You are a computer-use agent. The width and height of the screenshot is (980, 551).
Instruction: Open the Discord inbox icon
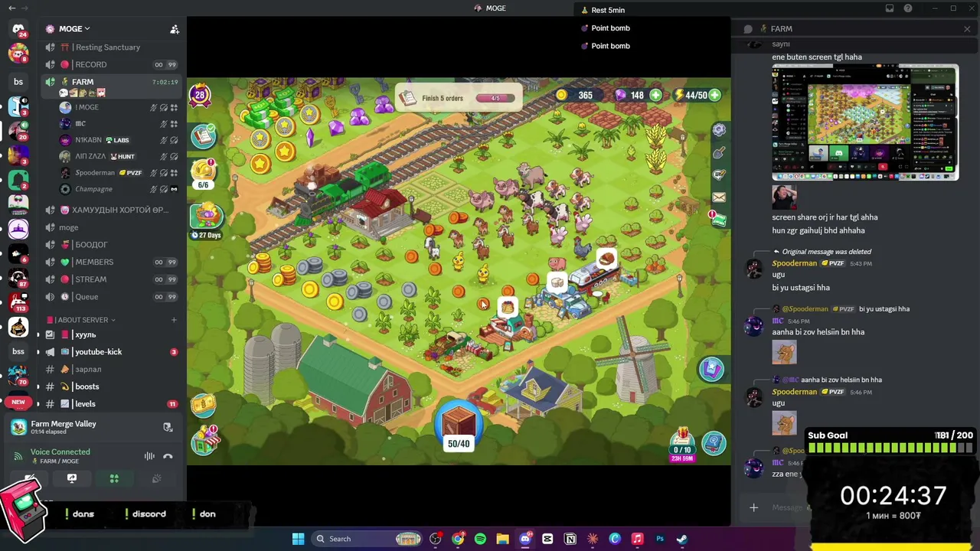[890, 8]
